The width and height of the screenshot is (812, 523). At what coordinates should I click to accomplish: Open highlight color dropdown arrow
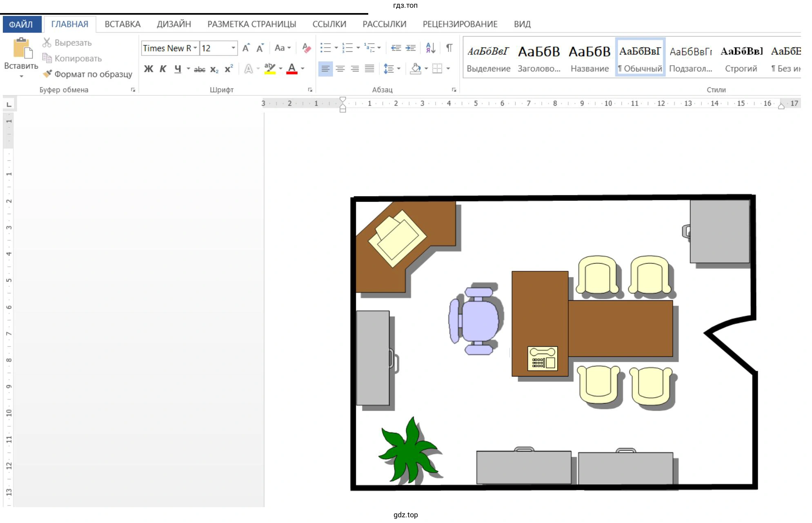(x=280, y=69)
